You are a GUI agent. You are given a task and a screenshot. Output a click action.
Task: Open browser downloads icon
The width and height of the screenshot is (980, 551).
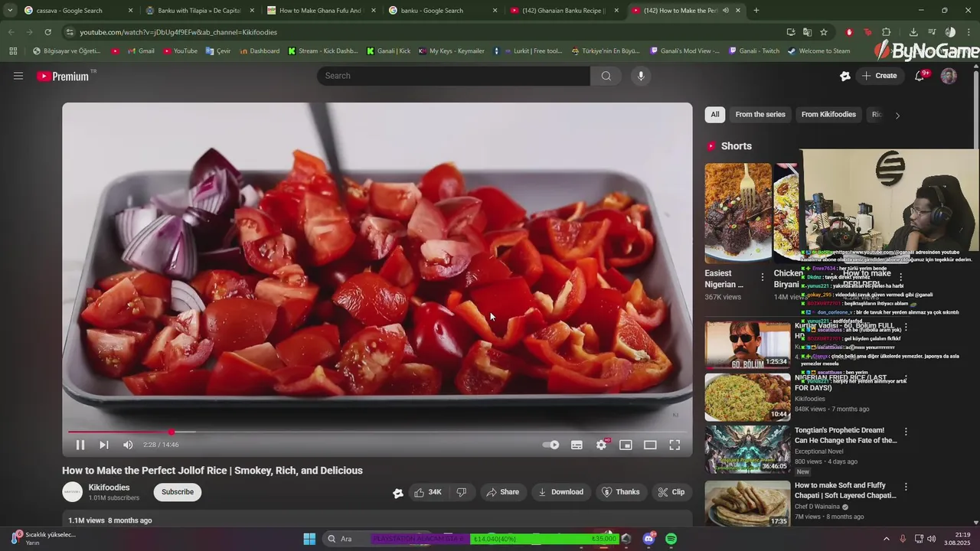913,32
